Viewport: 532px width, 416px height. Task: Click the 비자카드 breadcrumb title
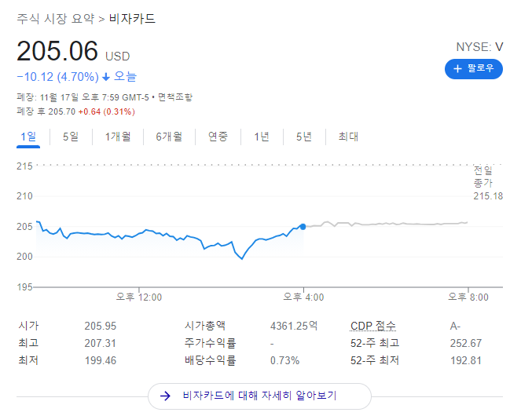coord(132,18)
